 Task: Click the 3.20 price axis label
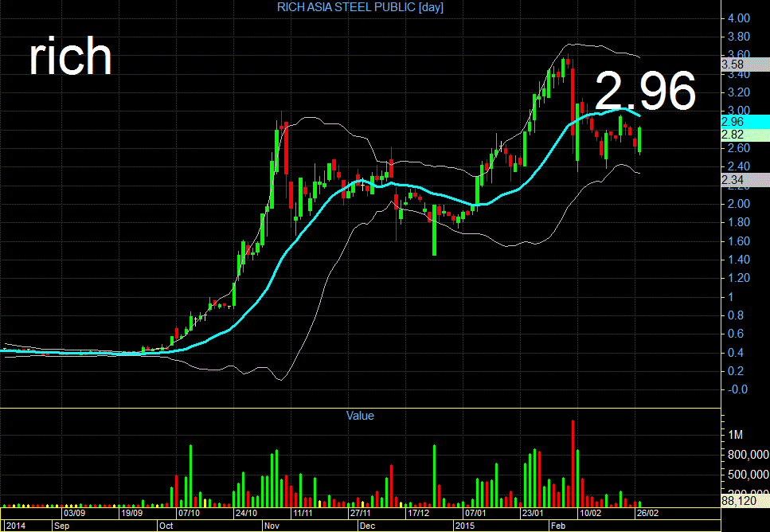[739, 92]
